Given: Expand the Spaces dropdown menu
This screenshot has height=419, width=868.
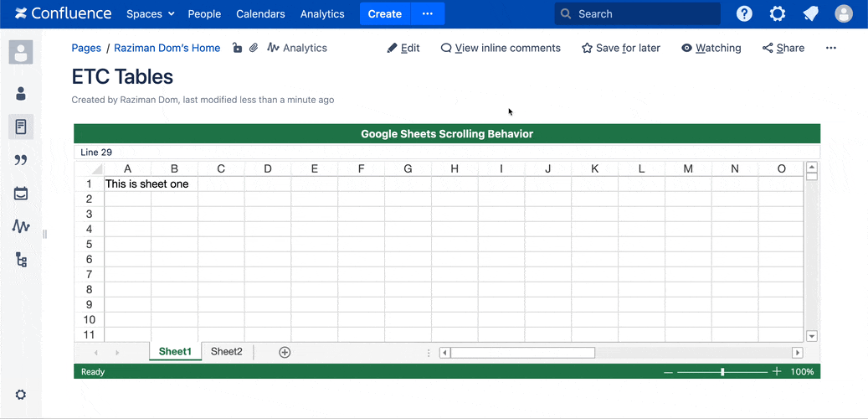Looking at the screenshot, I should [x=150, y=14].
